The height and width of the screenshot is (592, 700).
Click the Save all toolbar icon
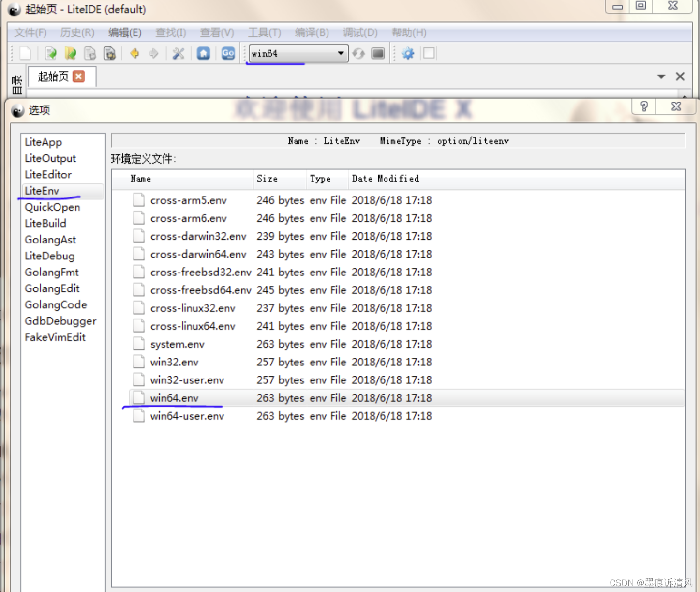point(110,53)
